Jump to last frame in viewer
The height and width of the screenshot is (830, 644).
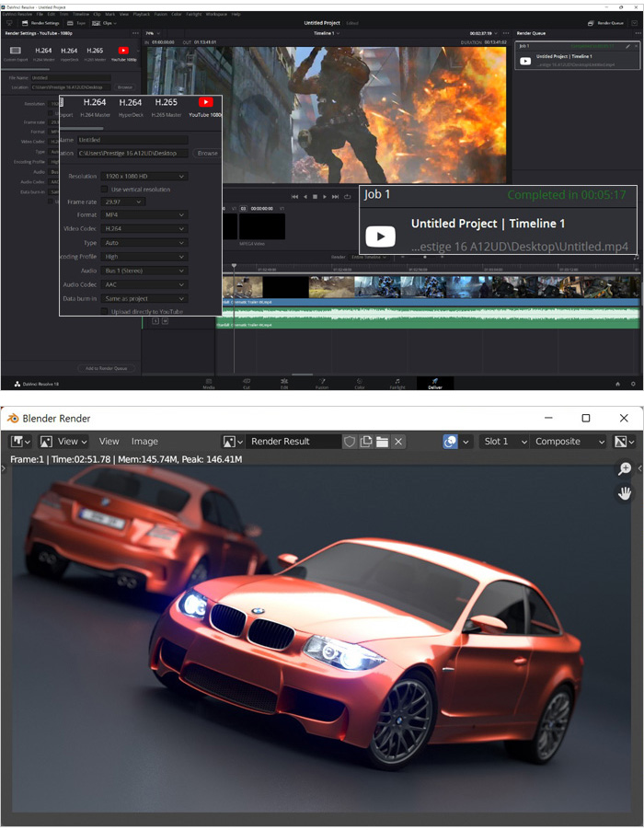335,196
